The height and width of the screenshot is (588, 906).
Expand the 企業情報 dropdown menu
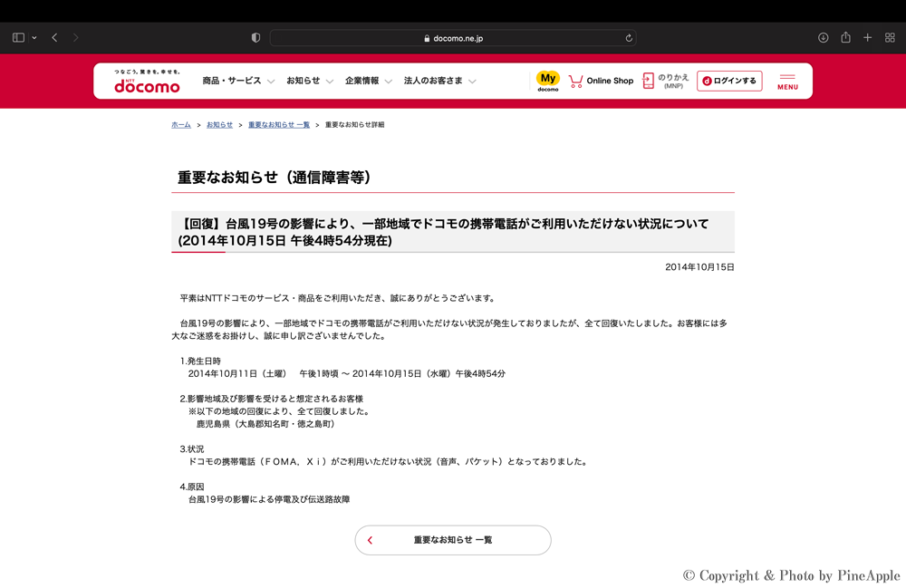click(368, 81)
